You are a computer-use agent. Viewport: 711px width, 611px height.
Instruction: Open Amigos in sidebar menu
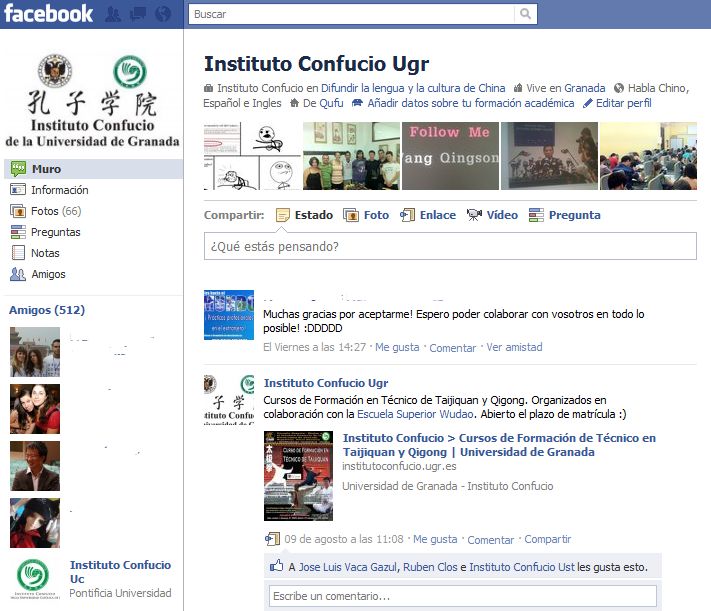click(48, 274)
